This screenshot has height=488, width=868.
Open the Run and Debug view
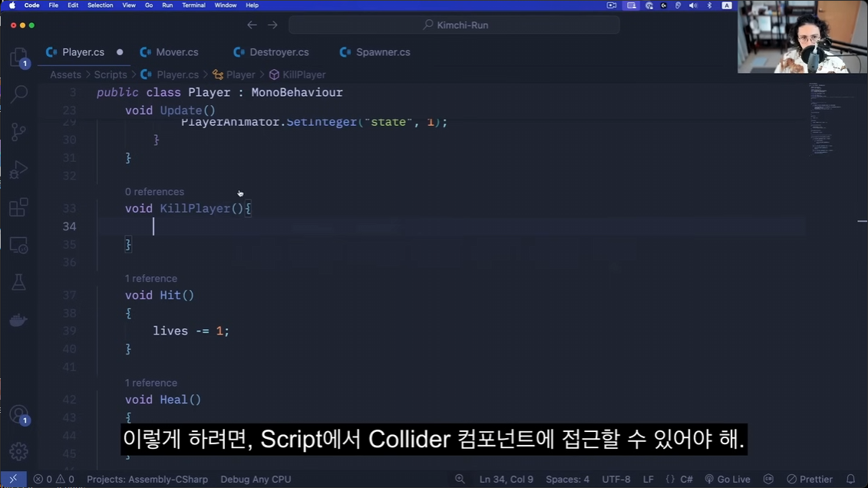(x=19, y=170)
